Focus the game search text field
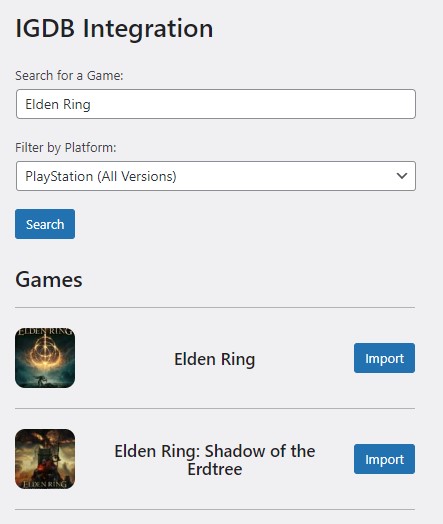Screen dimensions: 443x524 click(216, 104)
